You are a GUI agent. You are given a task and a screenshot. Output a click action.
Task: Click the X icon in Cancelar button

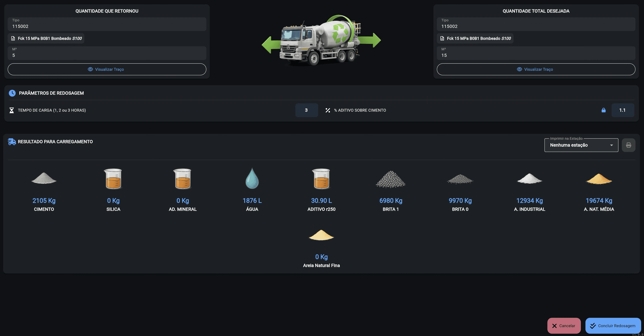point(554,326)
